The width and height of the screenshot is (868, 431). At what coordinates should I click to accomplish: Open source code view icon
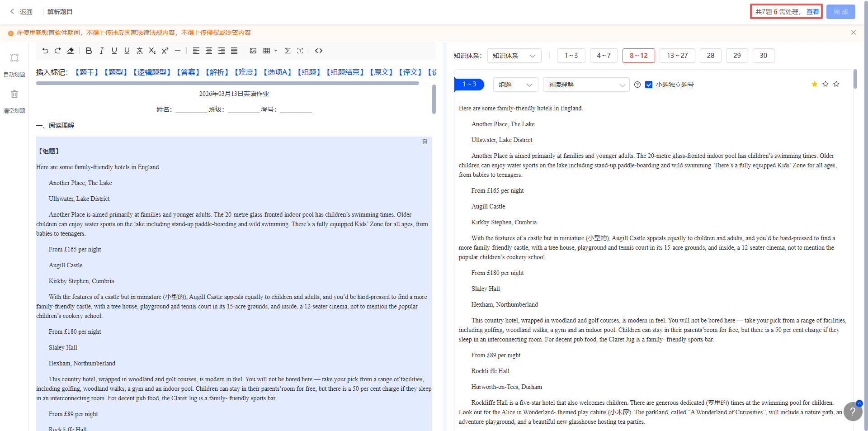319,51
